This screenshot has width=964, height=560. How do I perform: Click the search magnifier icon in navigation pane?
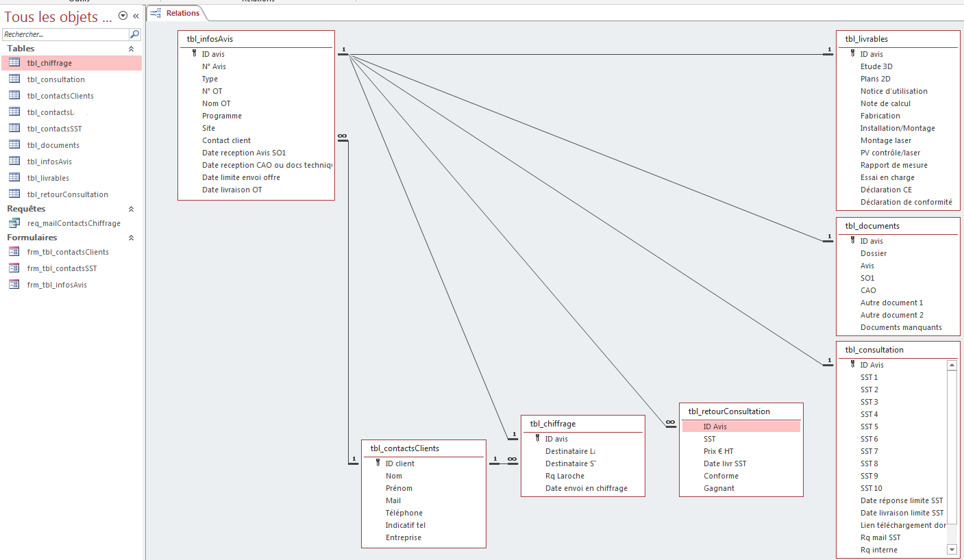pyautogui.click(x=135, y=34)
